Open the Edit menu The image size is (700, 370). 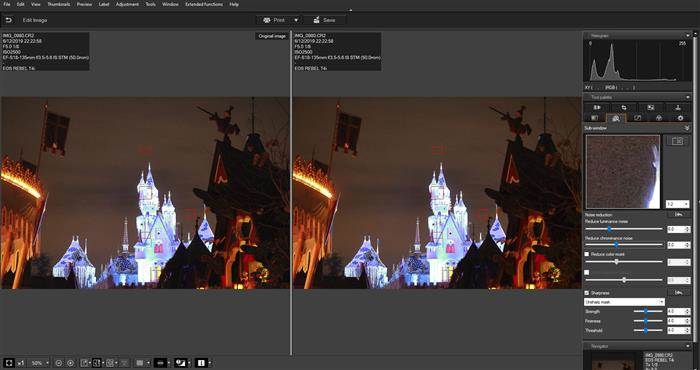[x=21, y=4]
